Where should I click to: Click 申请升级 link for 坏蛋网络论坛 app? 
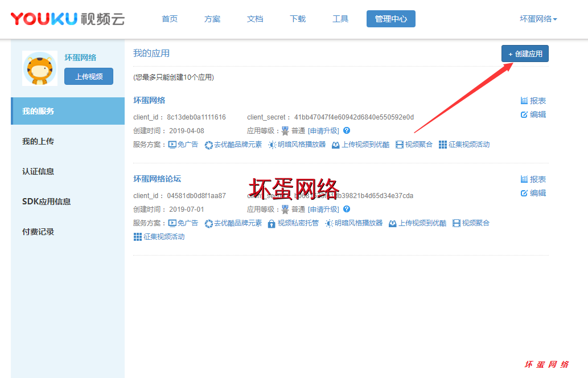pyautogui.click(x=323, y=209)
